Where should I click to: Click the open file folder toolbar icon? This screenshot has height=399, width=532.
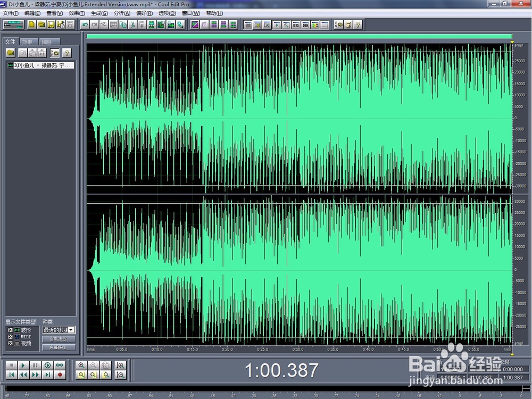(41, 24)
